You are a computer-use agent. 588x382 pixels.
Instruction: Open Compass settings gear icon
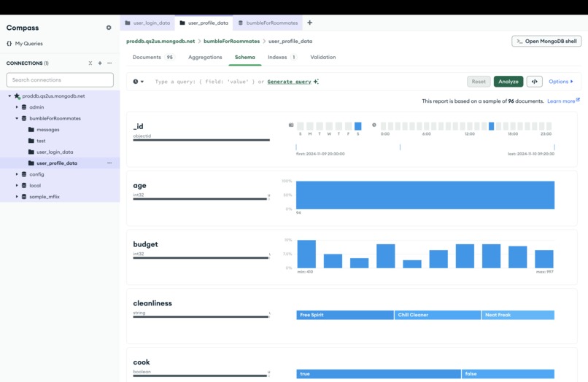click(x=109, y=28)
